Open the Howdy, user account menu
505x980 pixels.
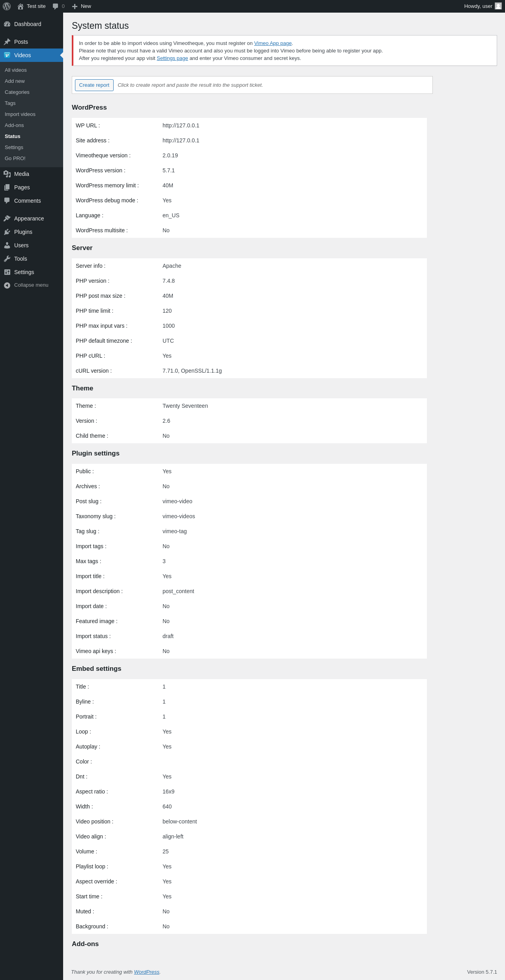point(478,6)
